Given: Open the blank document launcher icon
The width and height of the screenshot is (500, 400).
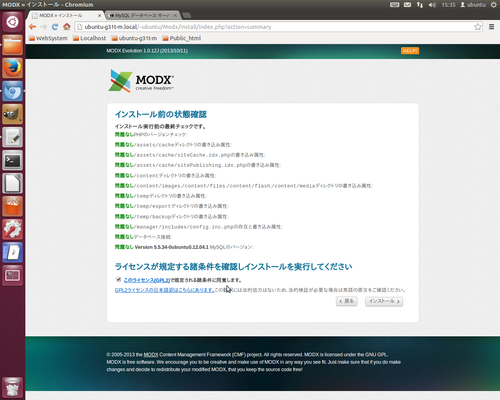Looking at the screenshot, I should (x=13, y=183).
